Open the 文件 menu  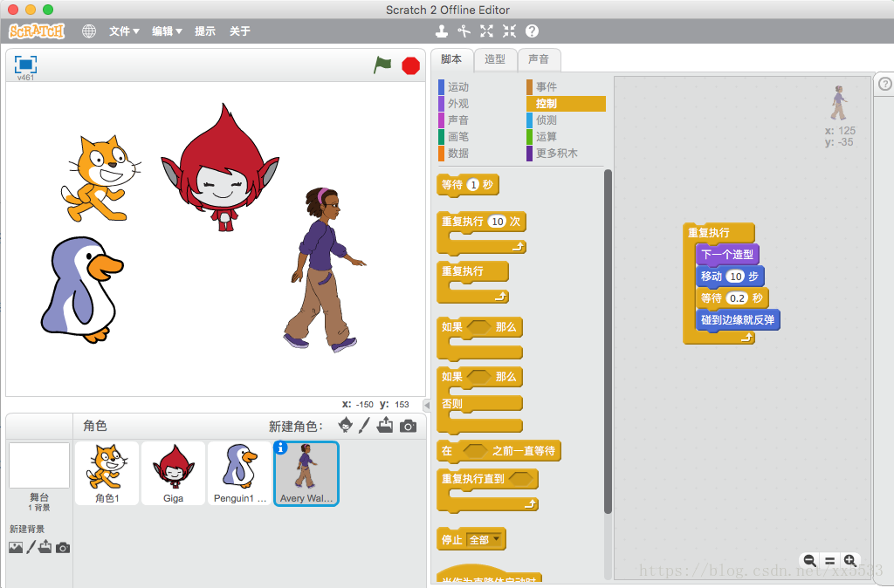coord(124,31)
